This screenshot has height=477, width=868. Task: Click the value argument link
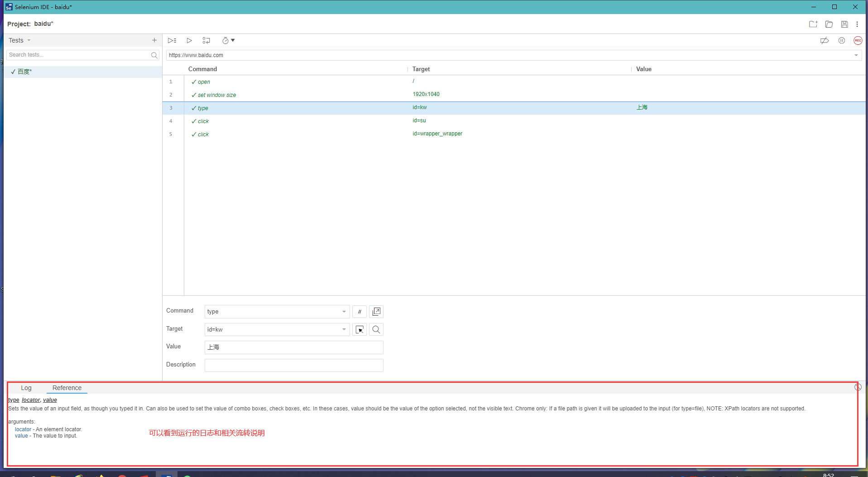pyautogui.click(x=21, y=436)
